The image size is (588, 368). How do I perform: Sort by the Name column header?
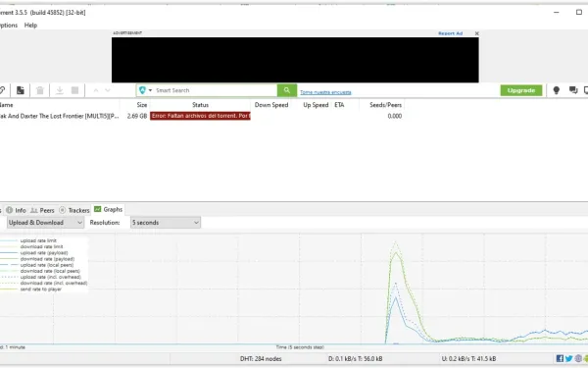click(x=7, y=105)
